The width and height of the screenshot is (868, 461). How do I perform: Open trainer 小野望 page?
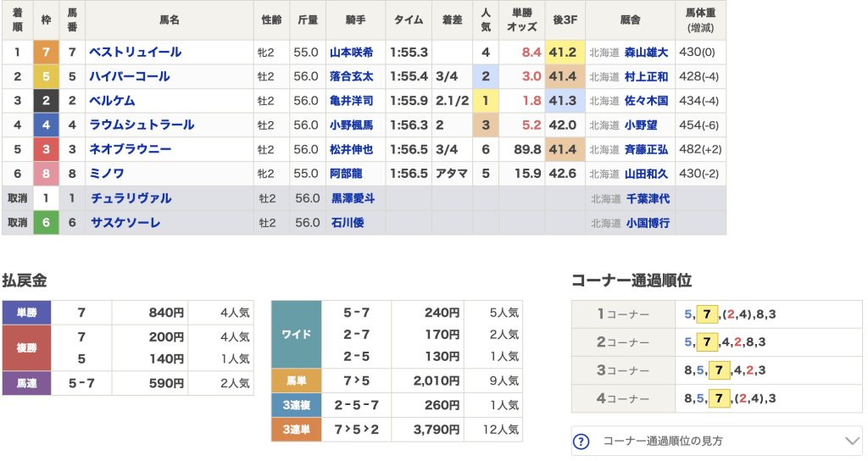pos(641,125)
